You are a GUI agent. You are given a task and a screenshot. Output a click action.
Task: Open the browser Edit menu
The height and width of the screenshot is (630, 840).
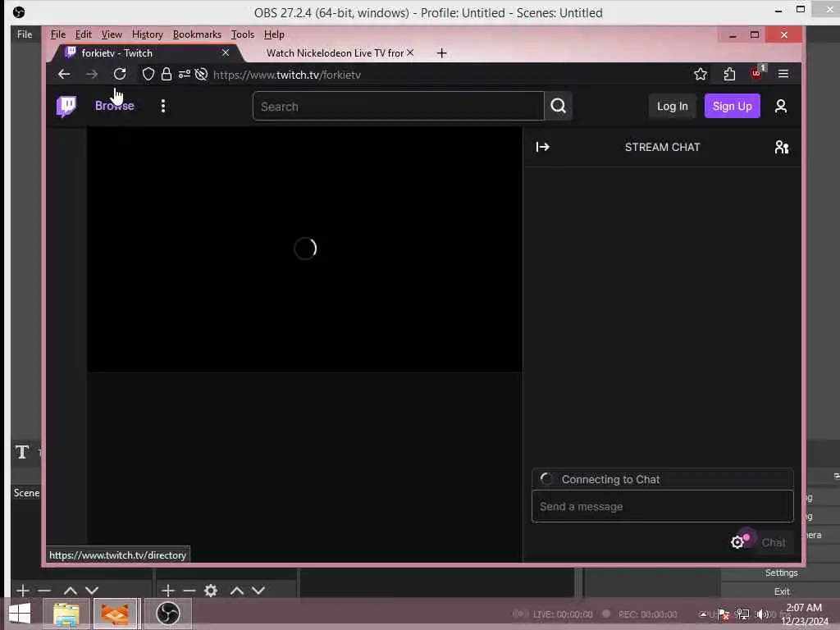pos(83,34)
